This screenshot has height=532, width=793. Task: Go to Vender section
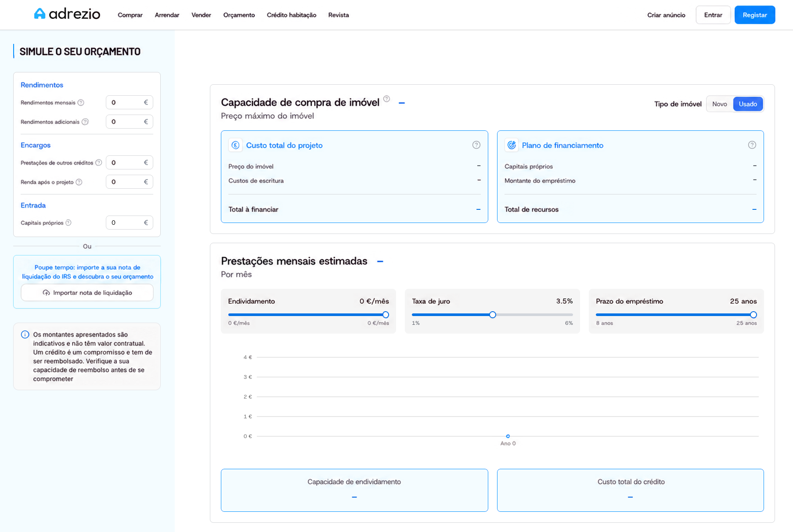click(x=201, y=15)
